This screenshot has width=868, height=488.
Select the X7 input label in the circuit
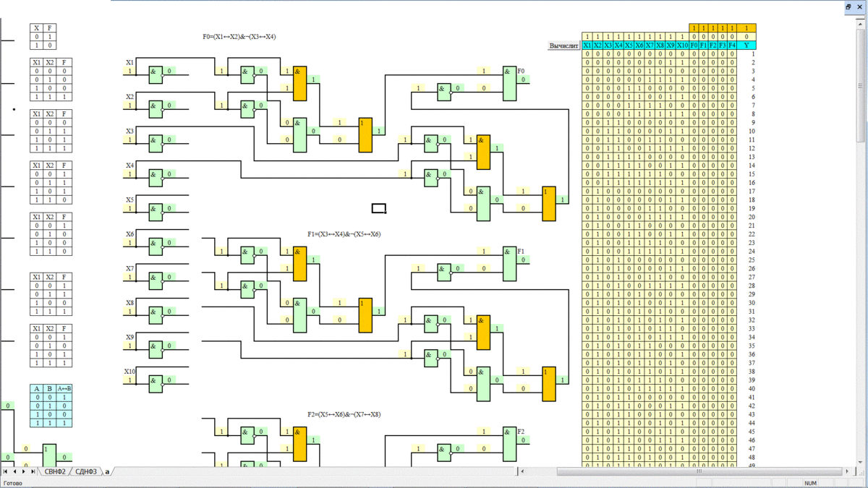pos(129,269)
